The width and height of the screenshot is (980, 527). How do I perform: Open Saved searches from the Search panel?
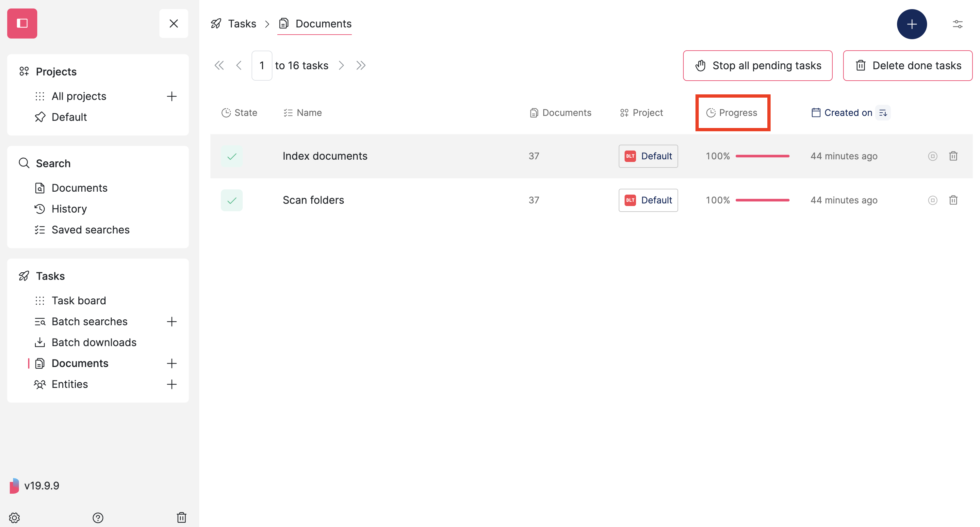[90, 230]
